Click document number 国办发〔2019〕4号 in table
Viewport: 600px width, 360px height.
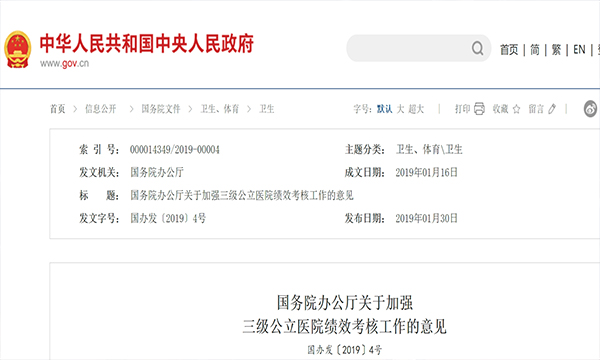click(168, 218)
